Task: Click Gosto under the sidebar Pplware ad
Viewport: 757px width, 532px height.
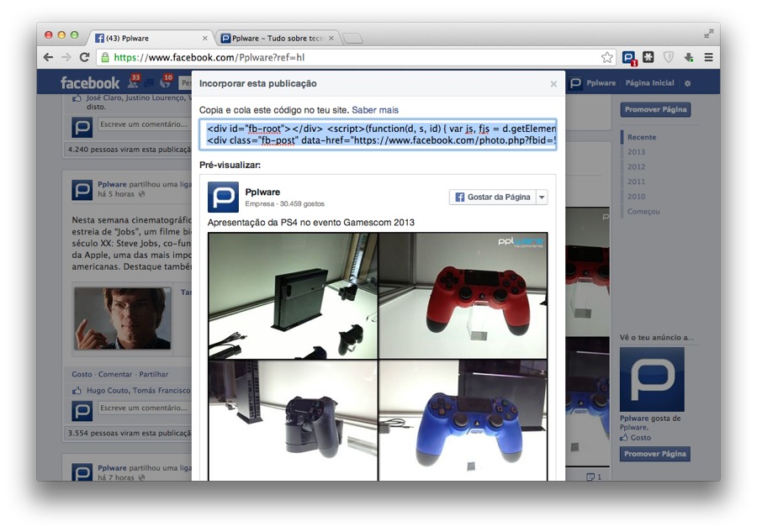Action: tap(640, 438)
